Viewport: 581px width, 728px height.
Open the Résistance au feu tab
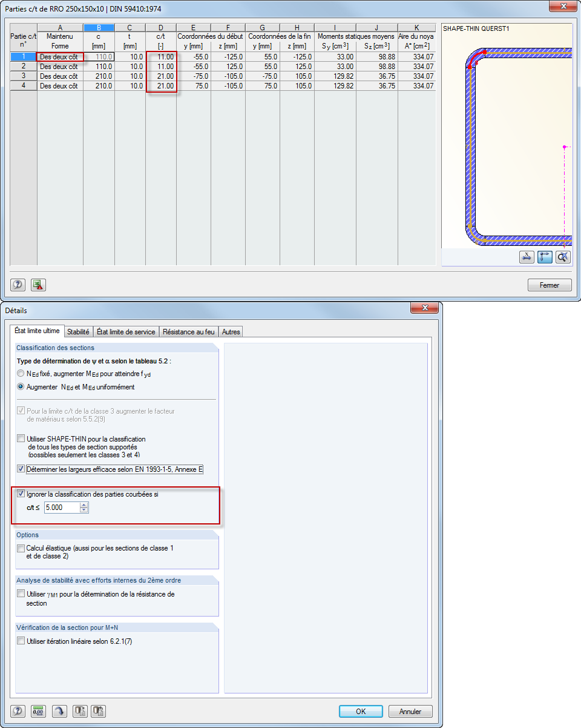click(x=189, y=332)
